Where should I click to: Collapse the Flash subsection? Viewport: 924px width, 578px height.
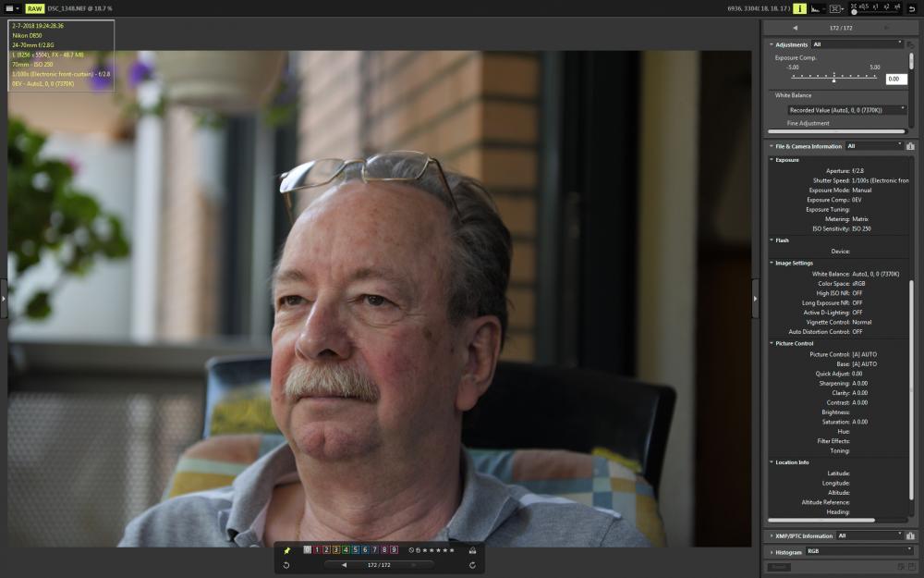pos(772,240)
